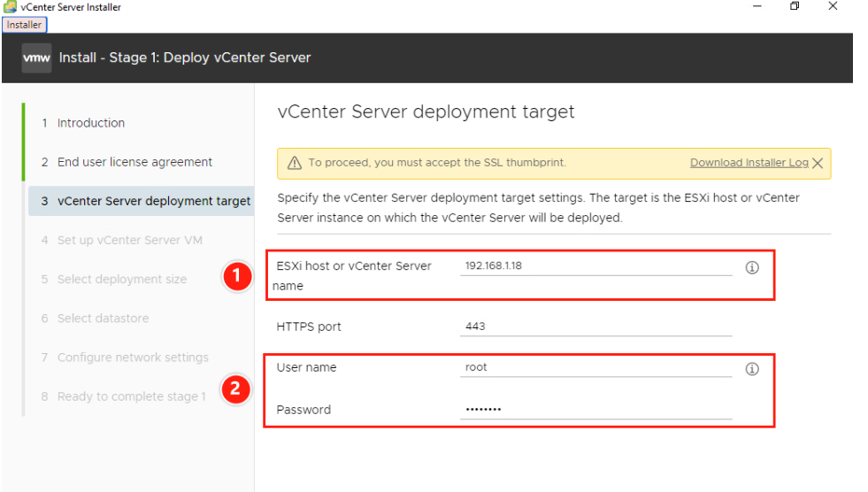Click the HTTPS port field

click(595, 327)
